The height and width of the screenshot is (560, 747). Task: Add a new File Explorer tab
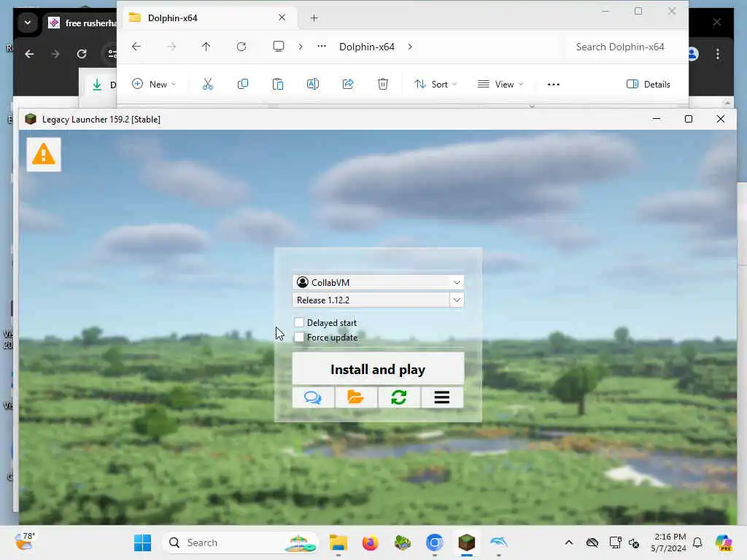[x=314, y=18]
